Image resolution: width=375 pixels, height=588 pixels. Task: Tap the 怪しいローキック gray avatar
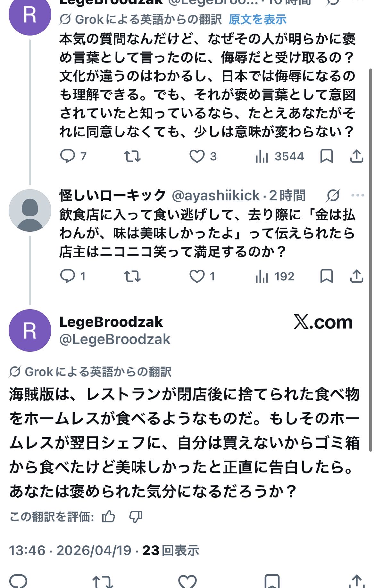30,210
